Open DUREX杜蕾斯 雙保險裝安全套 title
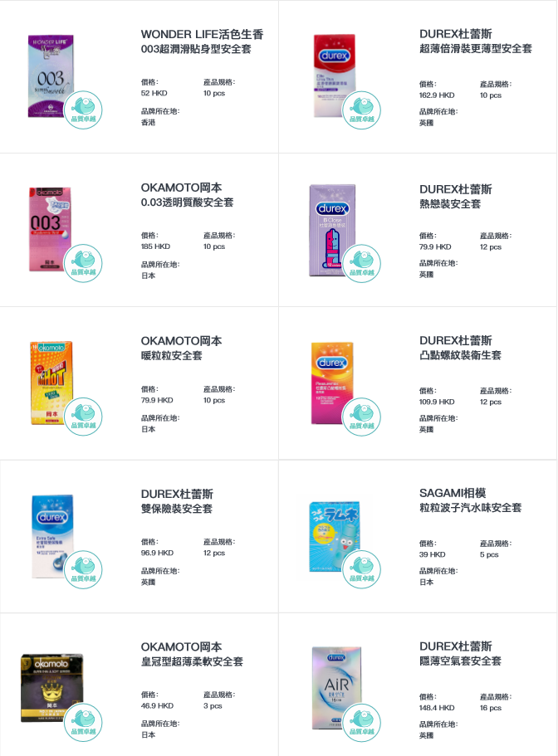Viewport: 558px width, 756px height. [177, 501]
